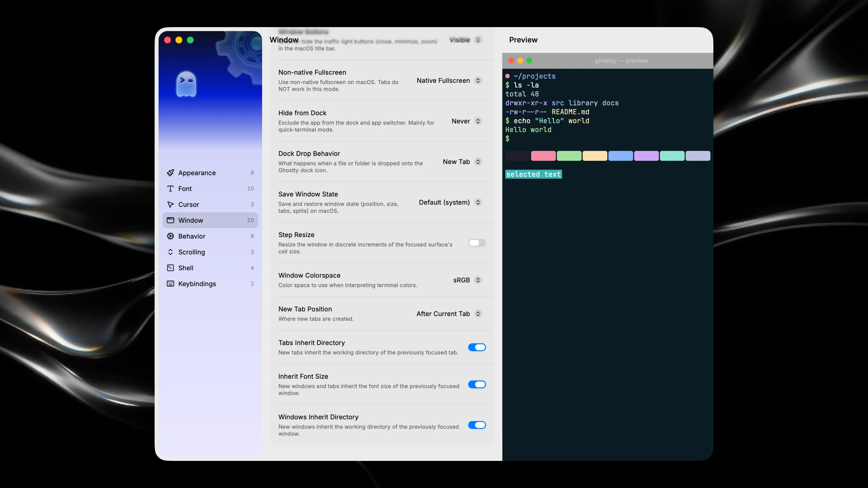Click the pink palette swatch
868x488 pixels.
543,156
